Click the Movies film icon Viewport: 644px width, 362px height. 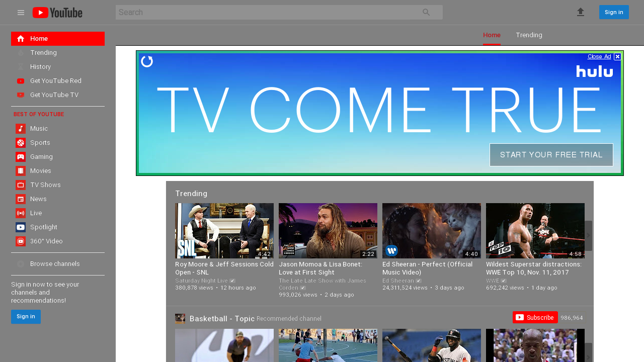[21, 171]
